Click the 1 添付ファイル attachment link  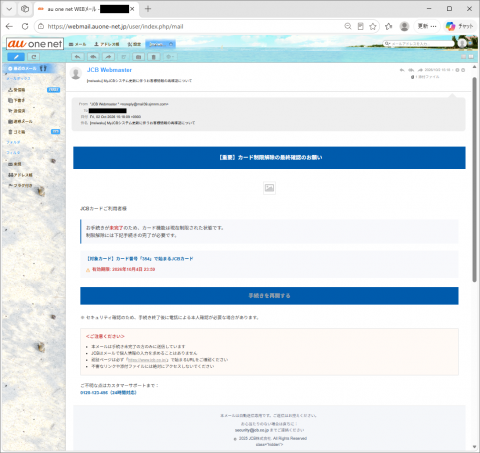pyautogui.click(x=425, y=77)
